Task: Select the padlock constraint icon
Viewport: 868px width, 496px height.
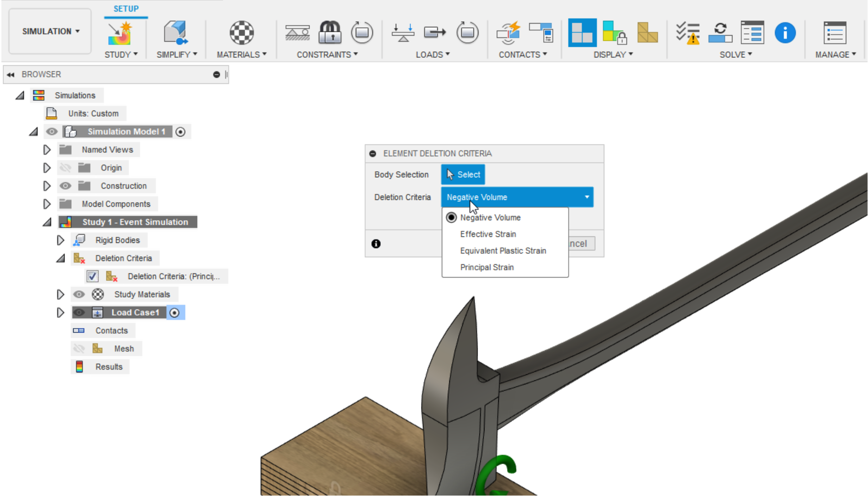Action: (x=330, y=33)
